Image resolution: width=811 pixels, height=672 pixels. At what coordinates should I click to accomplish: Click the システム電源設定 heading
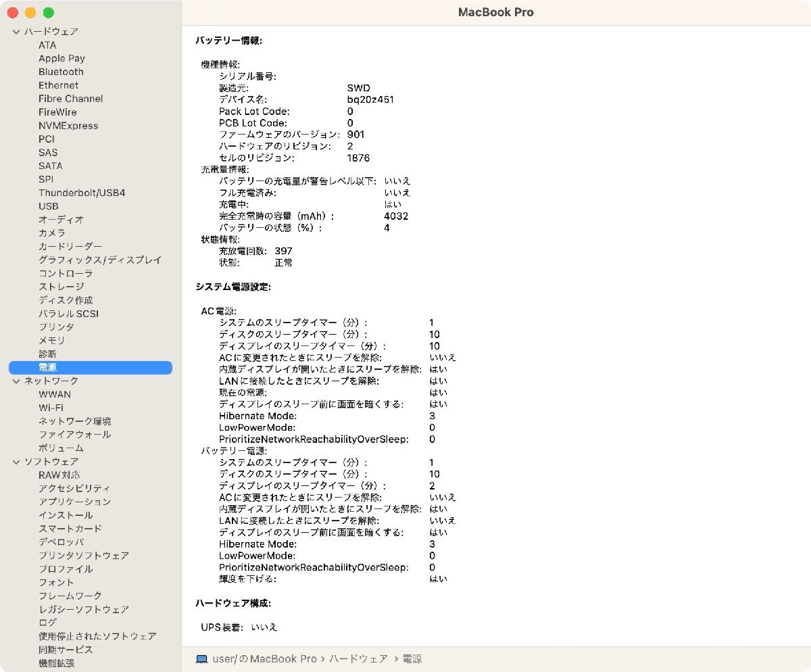click(x=233, y=287)
